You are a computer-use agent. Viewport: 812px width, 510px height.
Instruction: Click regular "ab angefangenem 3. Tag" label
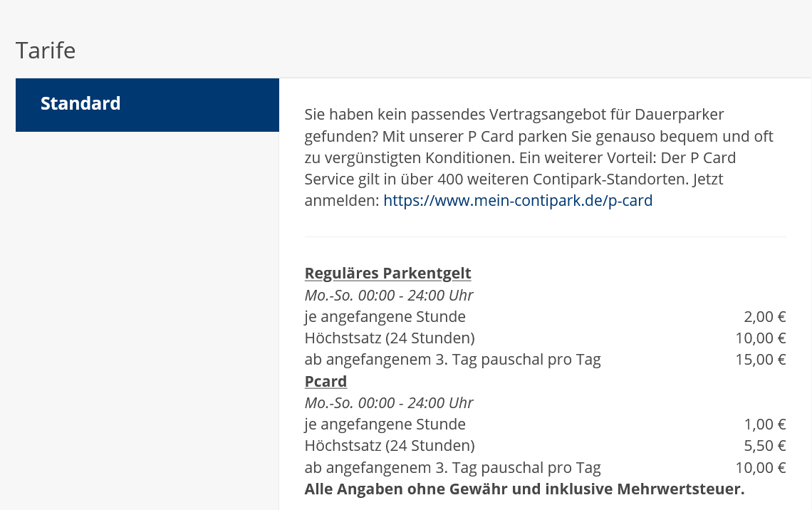pos(452,360)
